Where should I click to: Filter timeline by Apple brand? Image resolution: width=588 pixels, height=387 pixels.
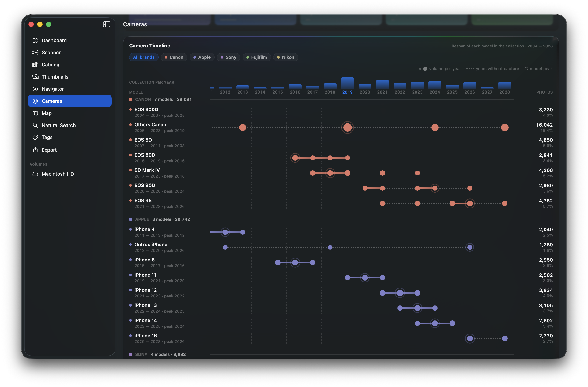click(x=202, y=57)
